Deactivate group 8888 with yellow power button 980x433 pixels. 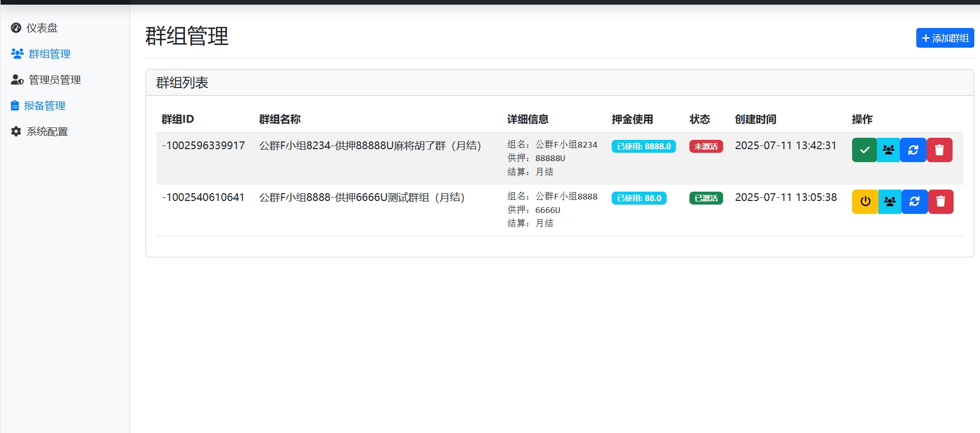(x=865, y=201)
